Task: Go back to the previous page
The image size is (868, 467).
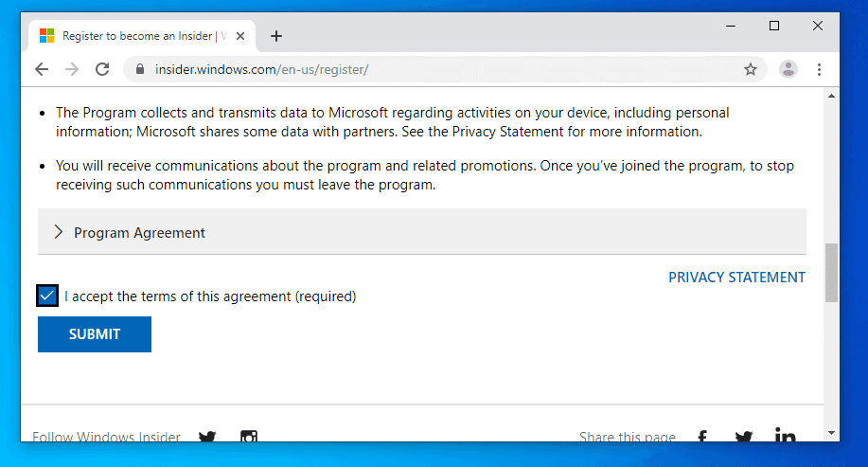Action: click(42, 69)
